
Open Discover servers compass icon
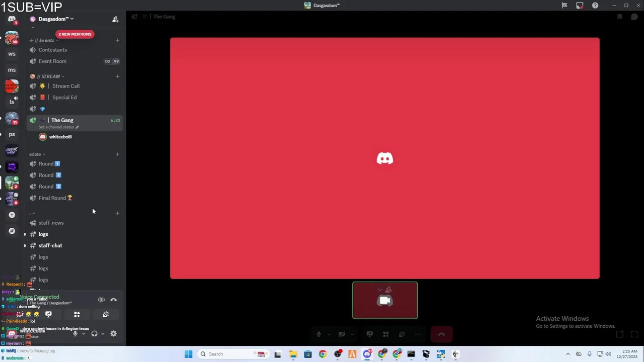12,231
